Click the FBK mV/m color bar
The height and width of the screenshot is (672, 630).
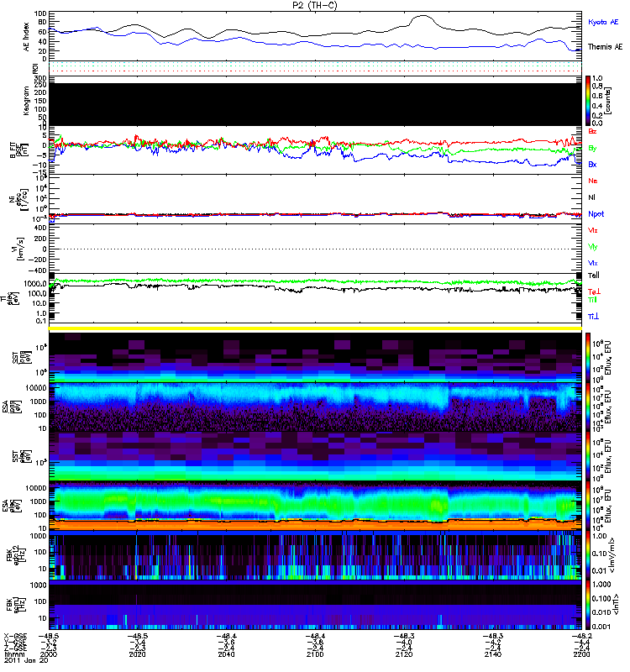588,555
